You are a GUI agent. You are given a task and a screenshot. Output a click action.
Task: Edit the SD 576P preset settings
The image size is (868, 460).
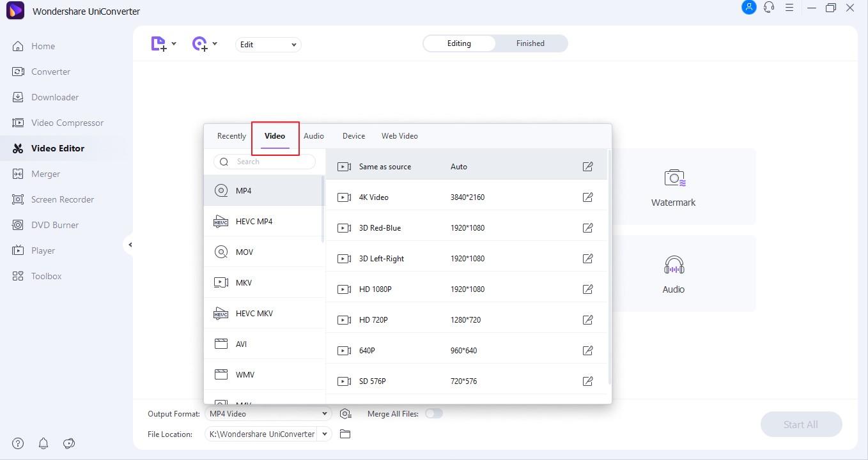click(x=587, y=381)
